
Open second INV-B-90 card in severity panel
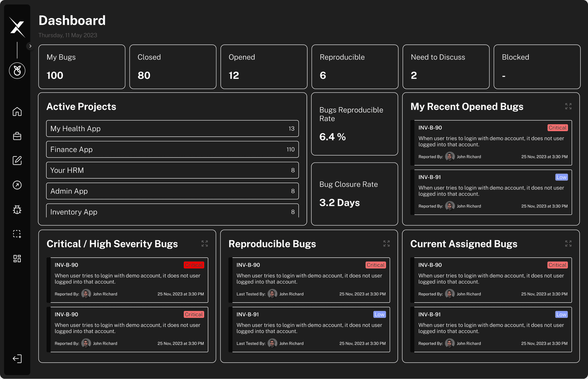[127, 329]
